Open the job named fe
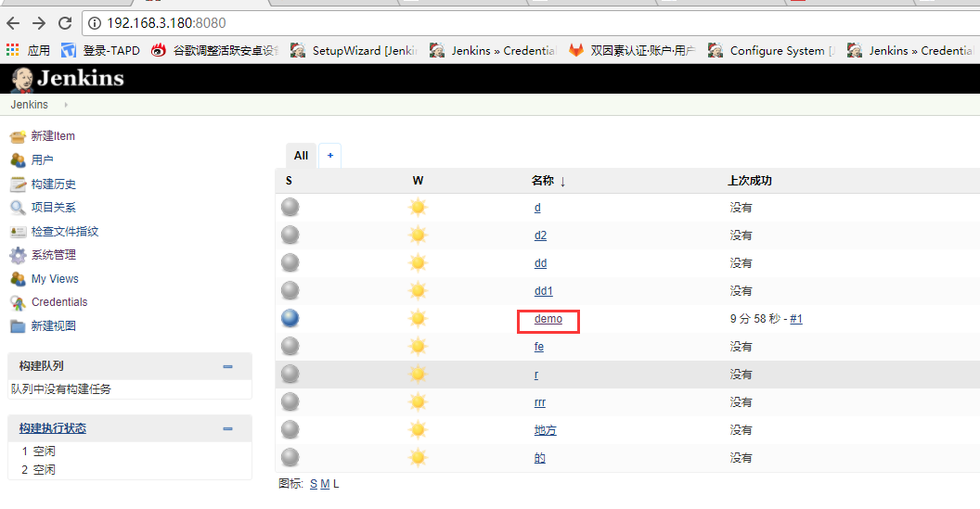The height and width of the screenshot is (509, 980). (x=539, y=347)
